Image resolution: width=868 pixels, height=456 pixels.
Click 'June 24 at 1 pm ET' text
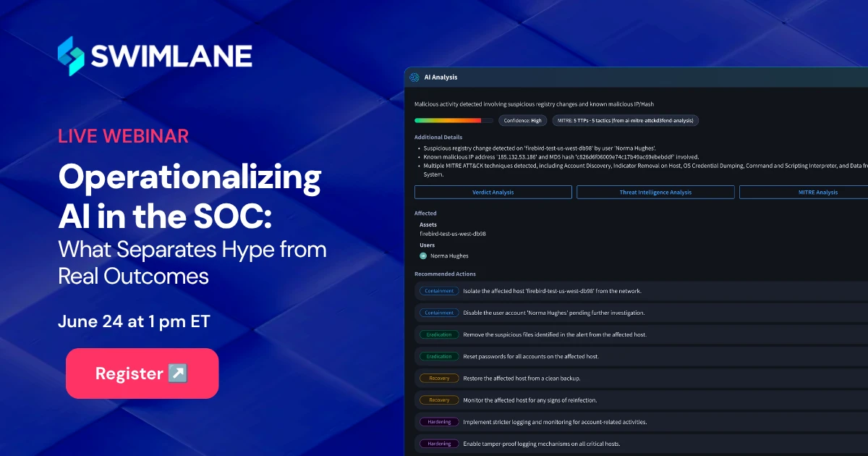[x=134, y=321]
